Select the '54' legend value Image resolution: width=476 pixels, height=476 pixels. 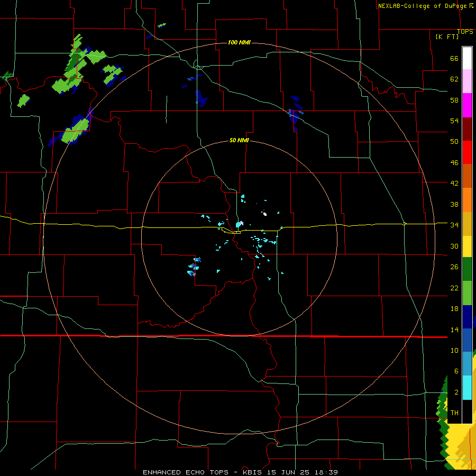[454, 121]
